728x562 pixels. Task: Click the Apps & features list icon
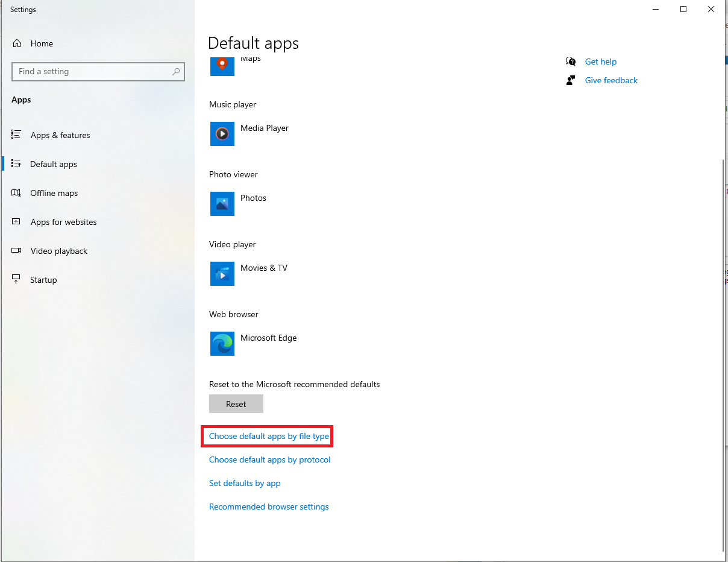[x=16, y=135]
